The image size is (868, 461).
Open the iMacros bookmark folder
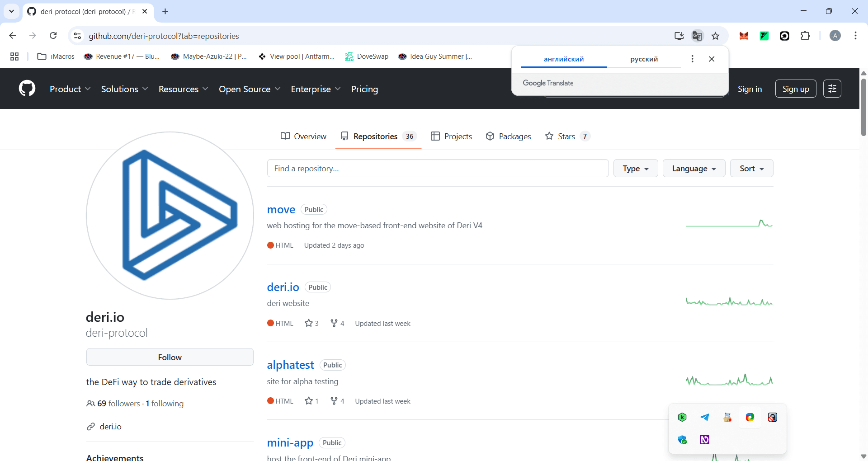56,56
